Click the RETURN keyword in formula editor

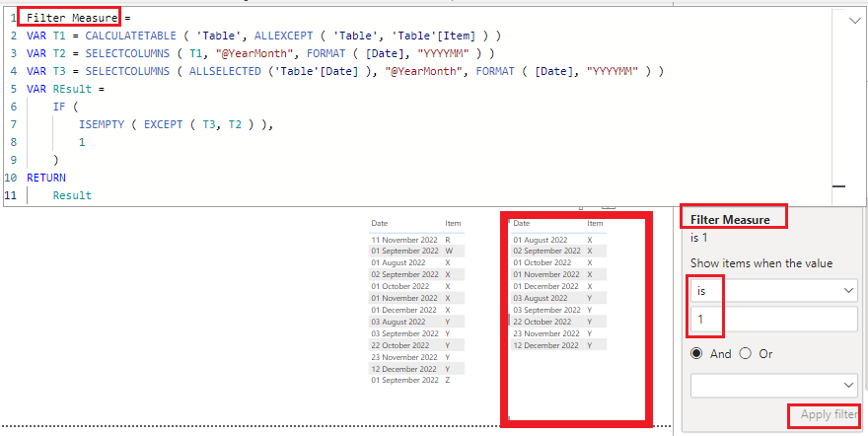46,178
